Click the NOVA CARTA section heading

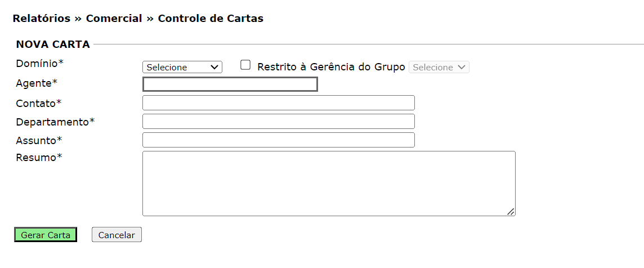pos(53,44)
